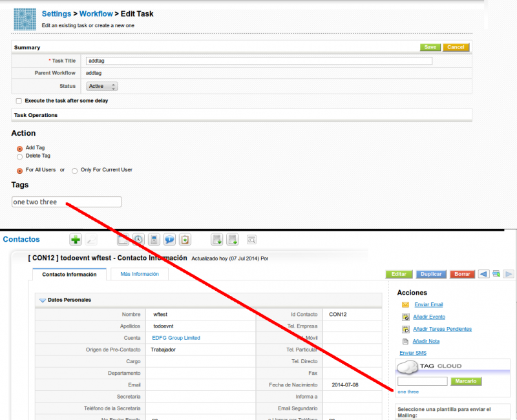Open the Status dropdown showing Active

tap(101, 86)
